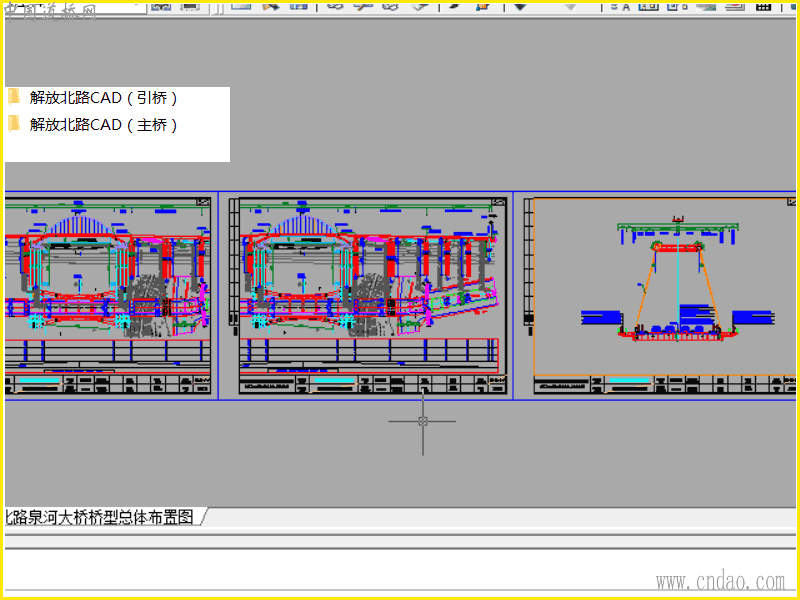The image size is (800, 600).
Task: Click the cyan title cell in the middle sheet's title block
Action: pos(334,381)
